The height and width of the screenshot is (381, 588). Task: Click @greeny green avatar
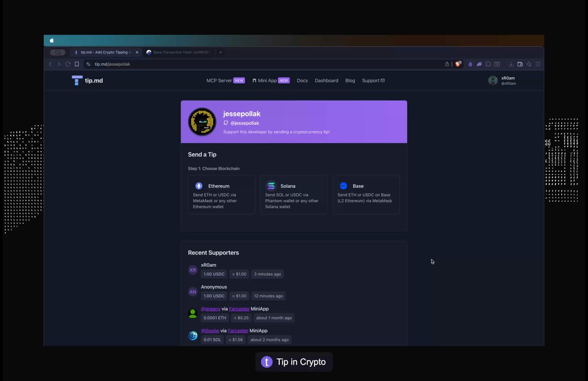pyautogui.click(x=193, y=313)
